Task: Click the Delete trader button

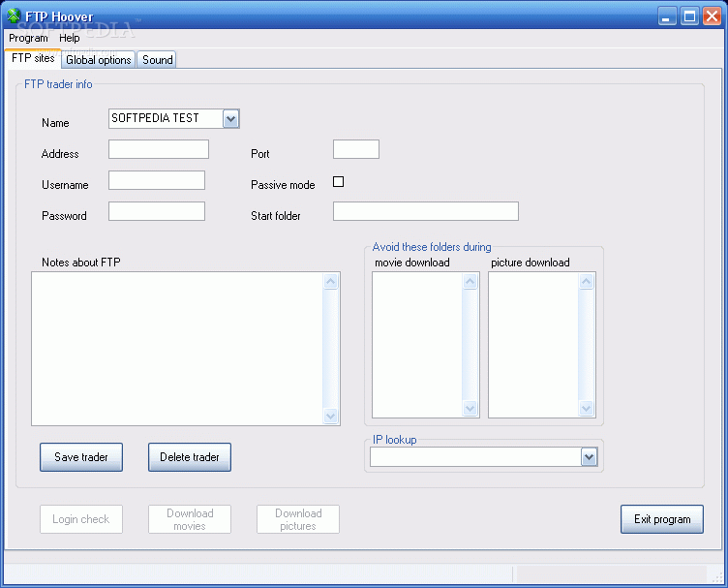Action: [x=190, y=457]
